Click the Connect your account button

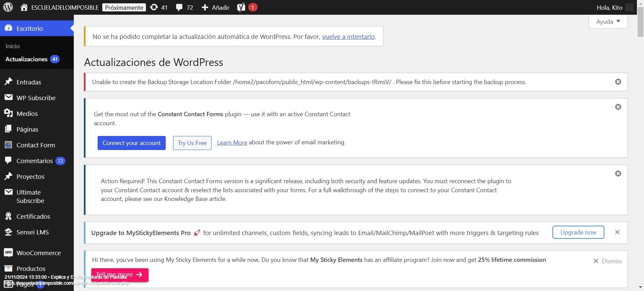click(131, 143)
